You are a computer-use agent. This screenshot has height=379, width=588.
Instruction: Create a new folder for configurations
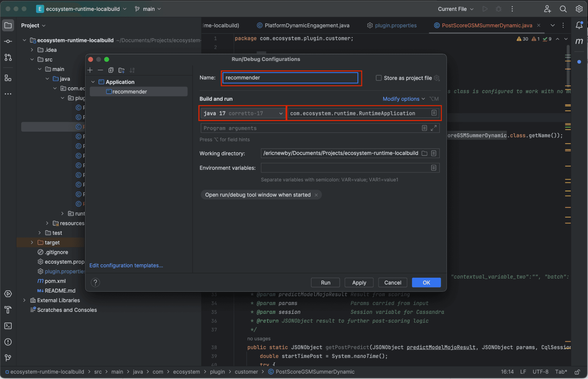[121, 70]
